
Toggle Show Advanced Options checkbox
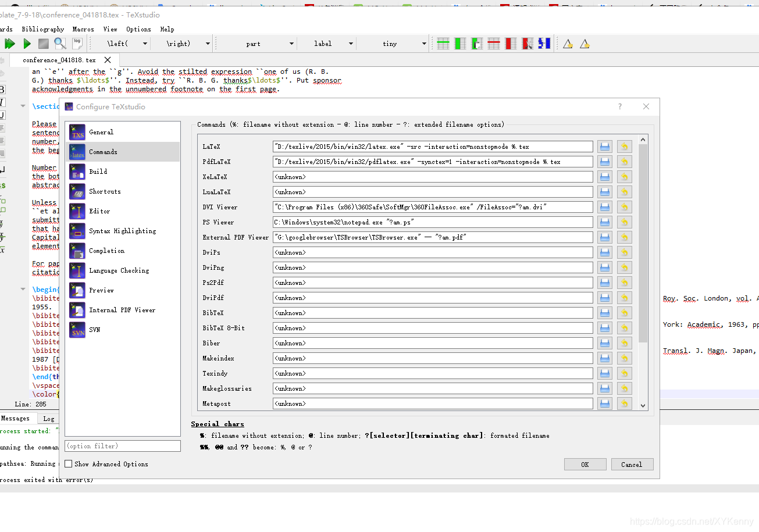coord(69,464)
